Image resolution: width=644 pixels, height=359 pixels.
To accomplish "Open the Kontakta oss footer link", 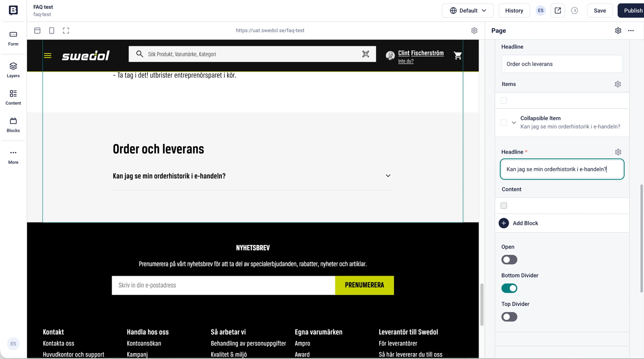I will coord(59,343).
